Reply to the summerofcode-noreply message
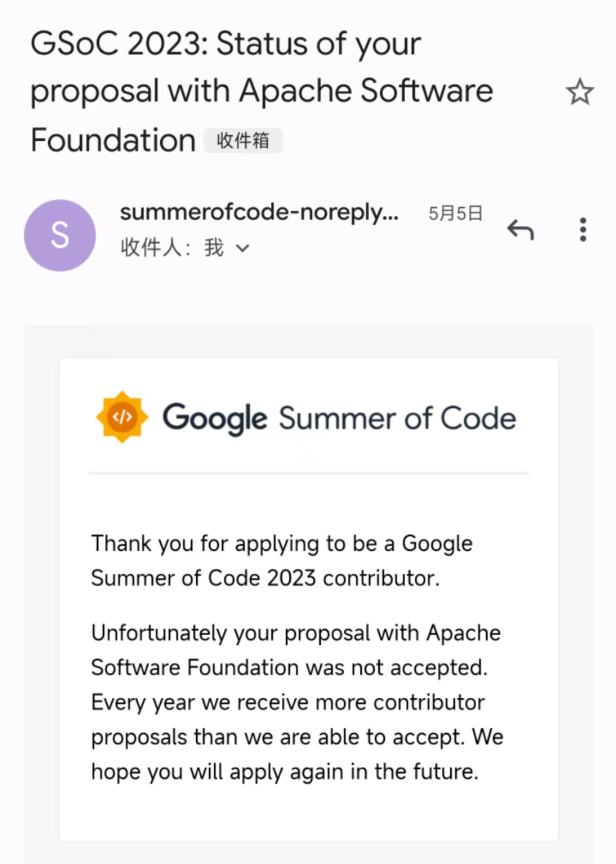Screen dimensions: 616x864 [520, 230]
